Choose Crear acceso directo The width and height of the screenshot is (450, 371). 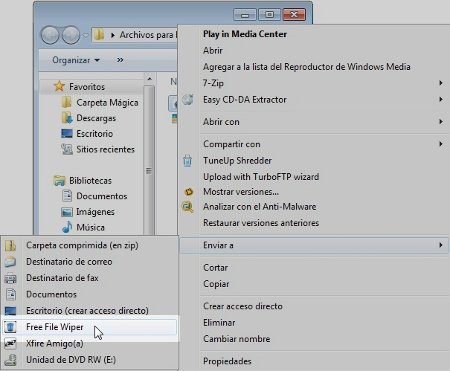click(243, 306)
